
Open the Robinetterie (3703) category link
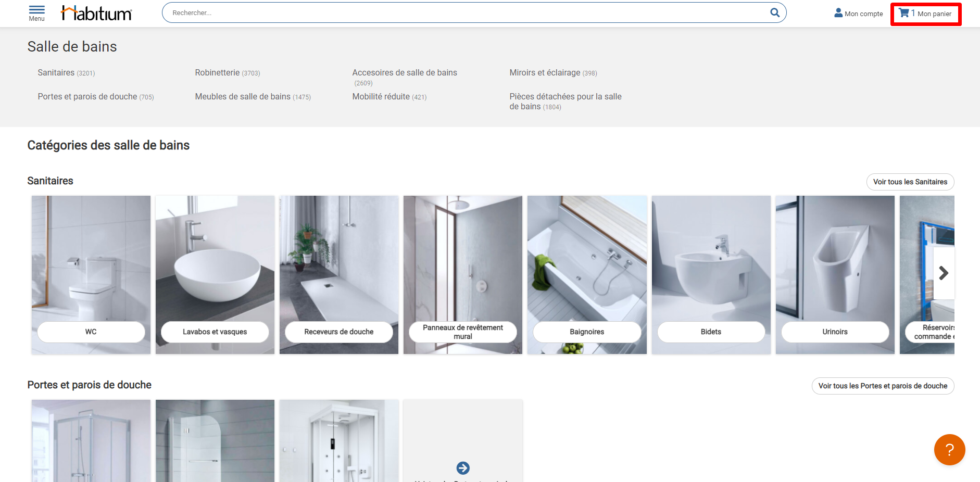point(228,73)
